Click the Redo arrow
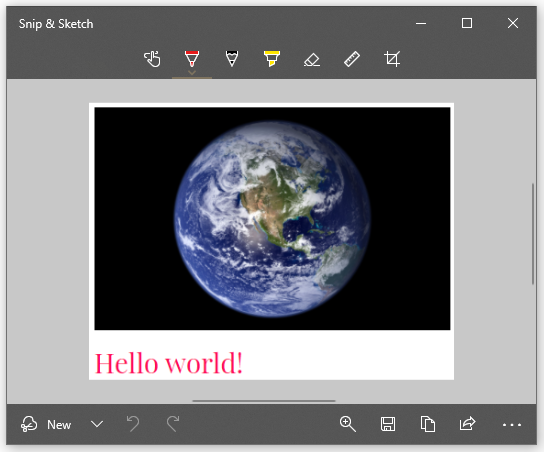Screen dimensions: 544x452 [x=173, y=424]
